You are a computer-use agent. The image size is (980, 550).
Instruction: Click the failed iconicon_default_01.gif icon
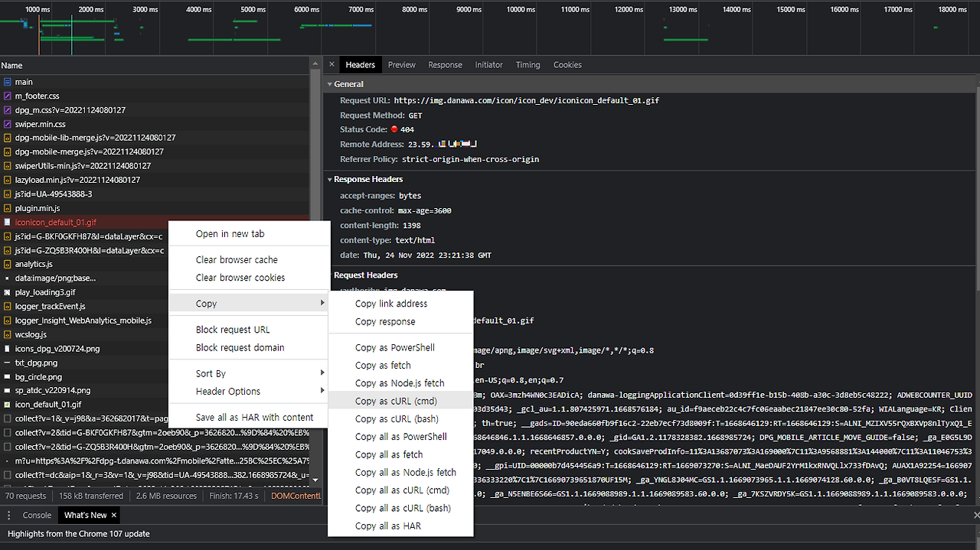point(7,222)
